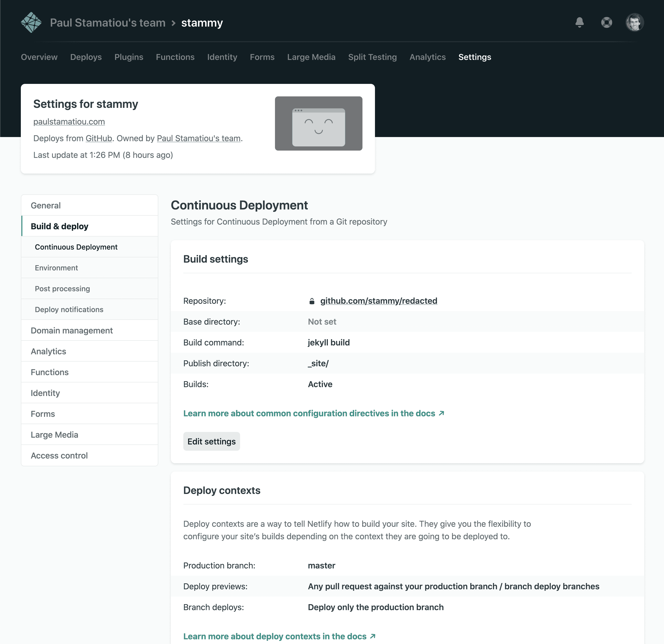
Task: Open configuration directives docs link
Action: [x=314, y=413]
